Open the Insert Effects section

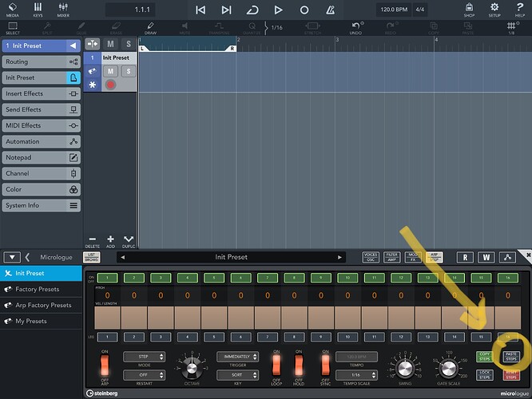(41, 93)
